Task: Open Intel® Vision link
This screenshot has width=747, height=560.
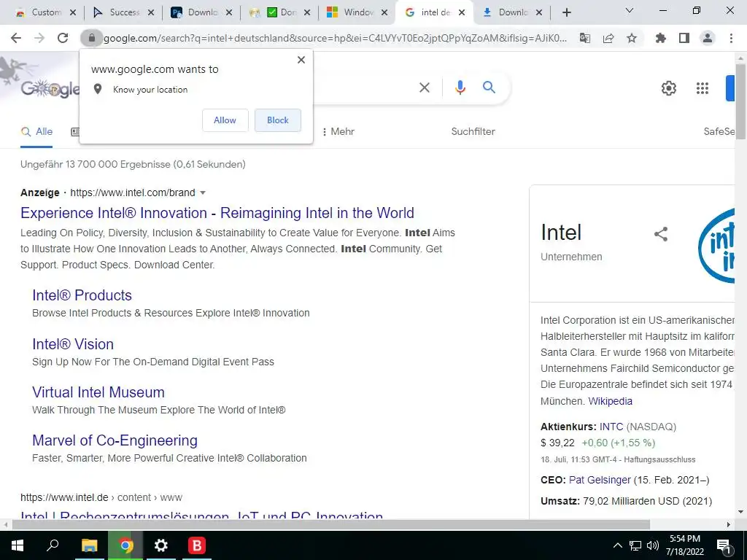Action: 73,344
